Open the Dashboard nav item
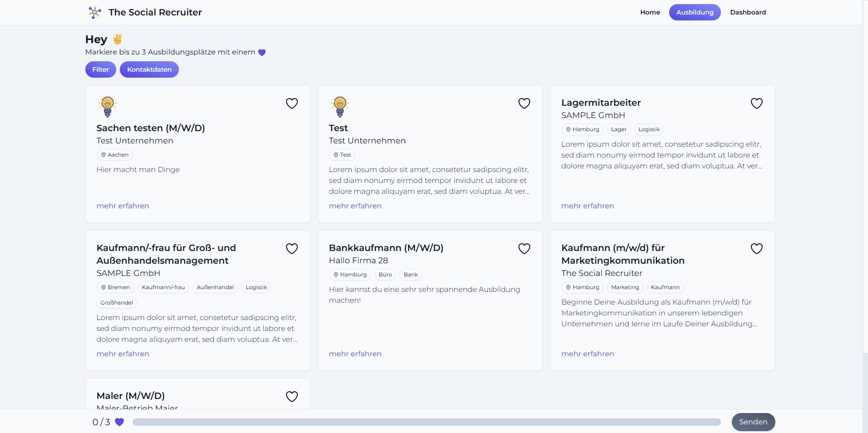 click(748, 12)
